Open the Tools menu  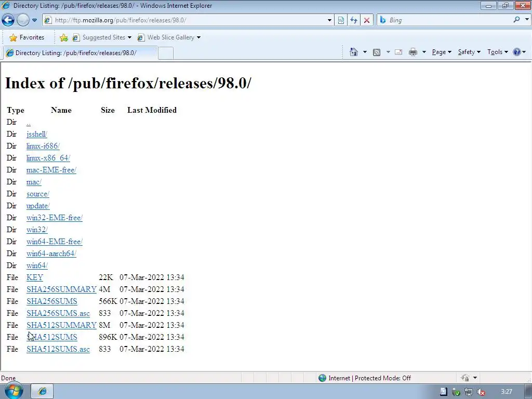click(497, 52)
